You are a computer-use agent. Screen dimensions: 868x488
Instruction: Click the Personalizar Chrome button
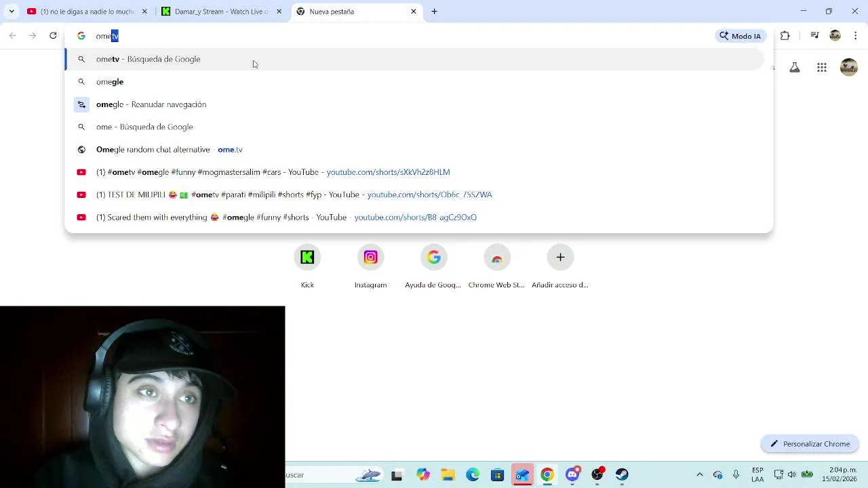pos(810,444)
